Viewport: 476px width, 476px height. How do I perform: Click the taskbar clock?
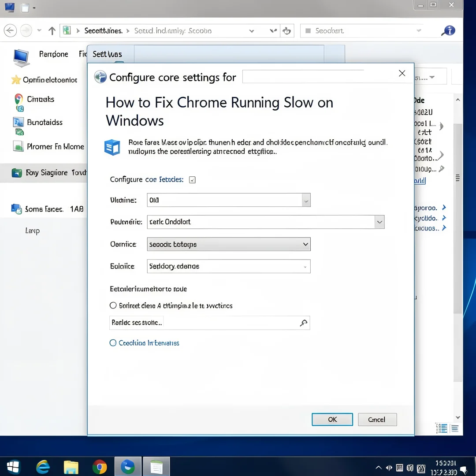click(444, 468)
